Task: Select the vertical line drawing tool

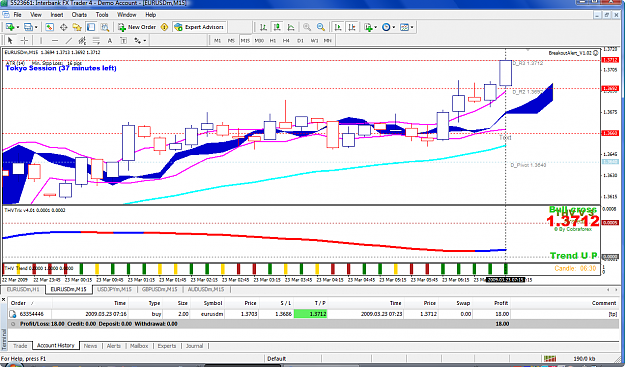Action: pyautogui.click(x=41, y=40)
